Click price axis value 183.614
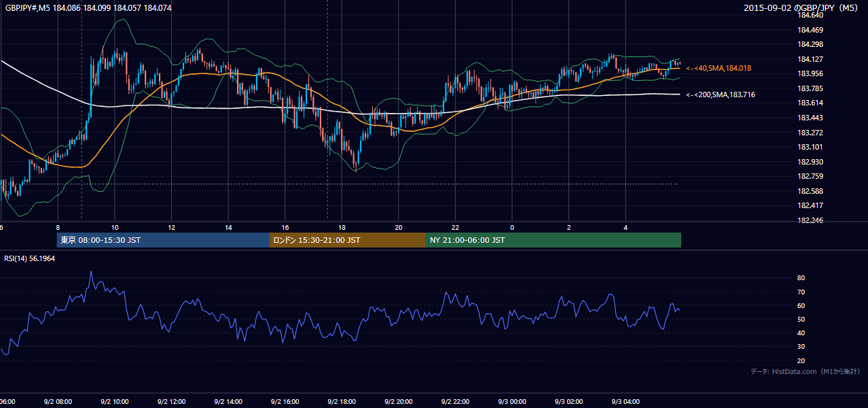Image resolution: width=868 pixels, height=408 pixels. coord(810,103)
